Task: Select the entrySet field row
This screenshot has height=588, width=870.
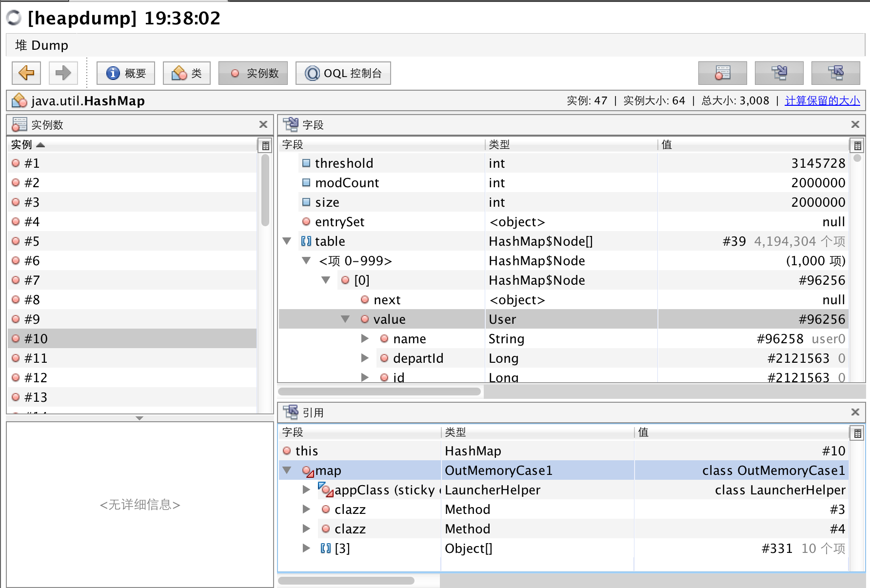Action: point(564,221)
